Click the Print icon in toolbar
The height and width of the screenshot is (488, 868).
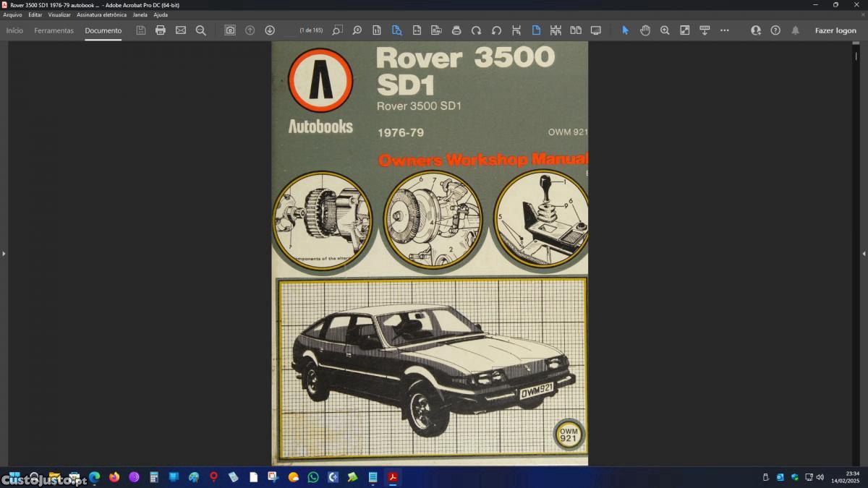click(161, 30)
